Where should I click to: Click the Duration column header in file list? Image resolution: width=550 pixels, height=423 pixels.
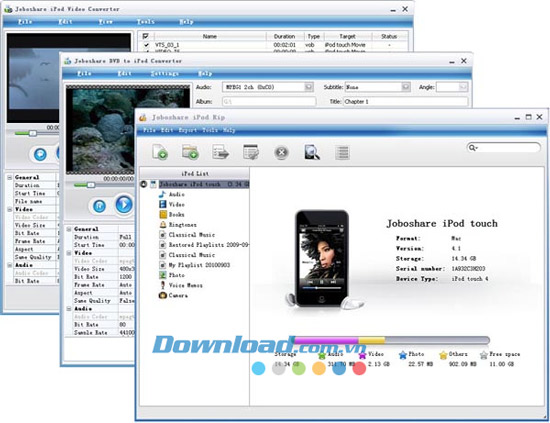point(284,36)
